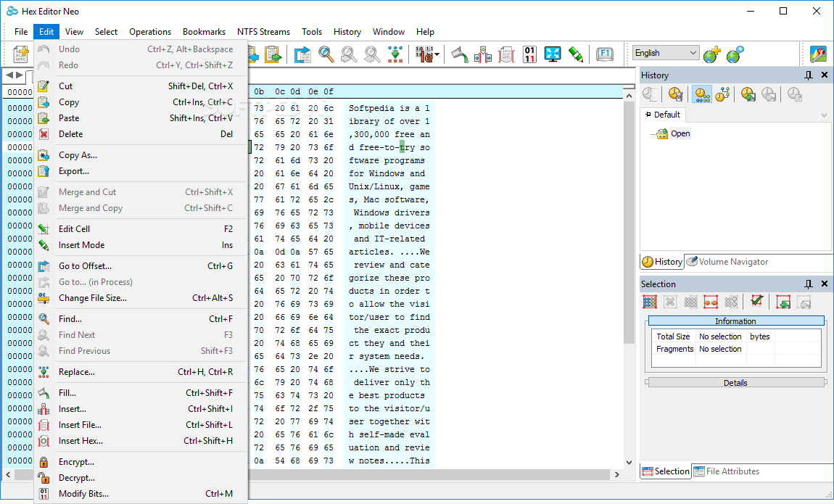This screenshot has width=834, height=504.
Task: Choose Delete from the Edit menu
Action: [142, 134]
